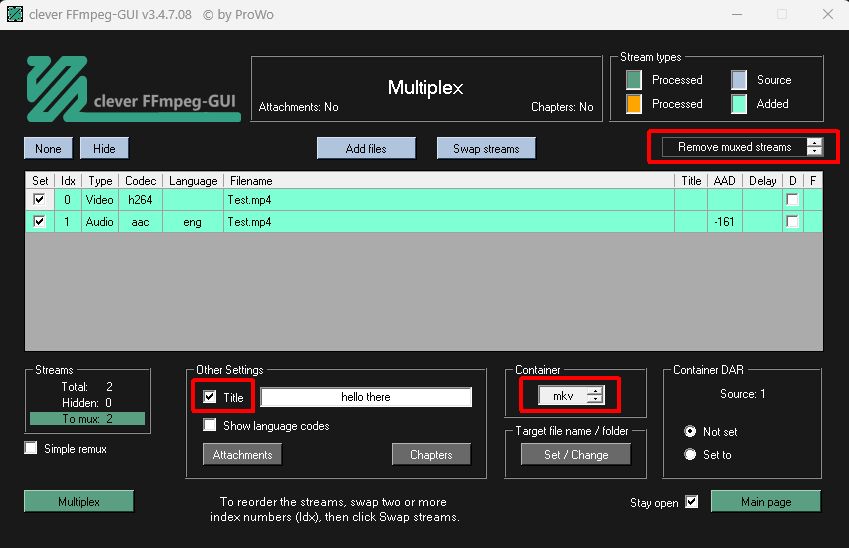
Task: Tick the D checkbox in the Video row
Action: pyautogui.click(x=792, y=199)
